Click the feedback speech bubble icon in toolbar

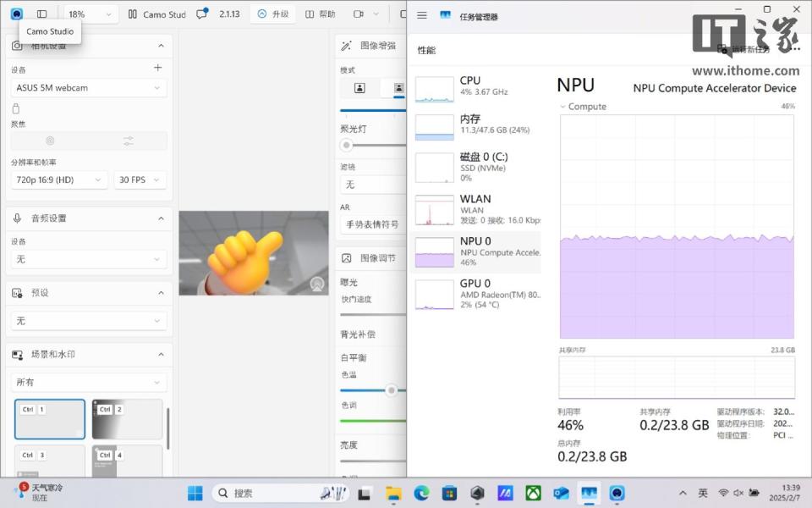click(201, 14)
